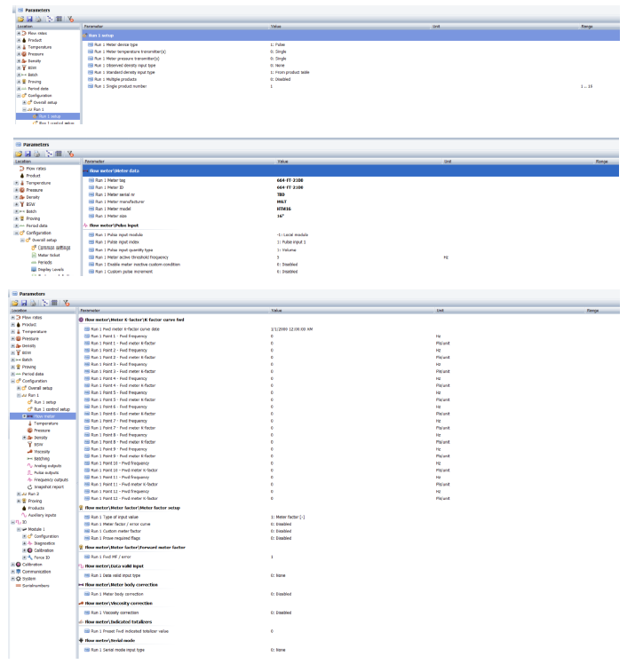The width and height of the screenshot is (635, 672).
Task: Click 'Run 1 Custom pulse increment' parameter row
Action: tap(351, 272)
